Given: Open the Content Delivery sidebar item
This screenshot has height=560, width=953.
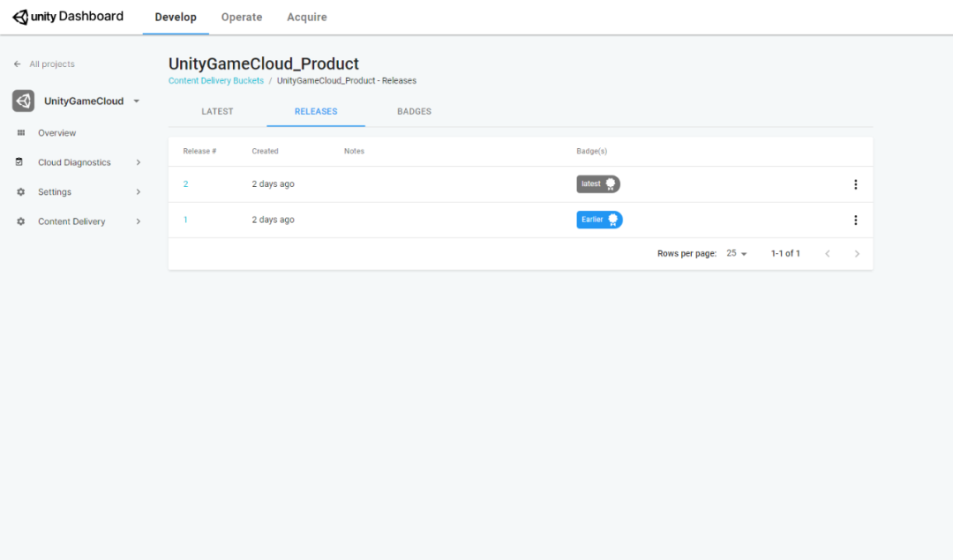Looking at the screenshot, I should pyautogui.click(x=71, y=221).
